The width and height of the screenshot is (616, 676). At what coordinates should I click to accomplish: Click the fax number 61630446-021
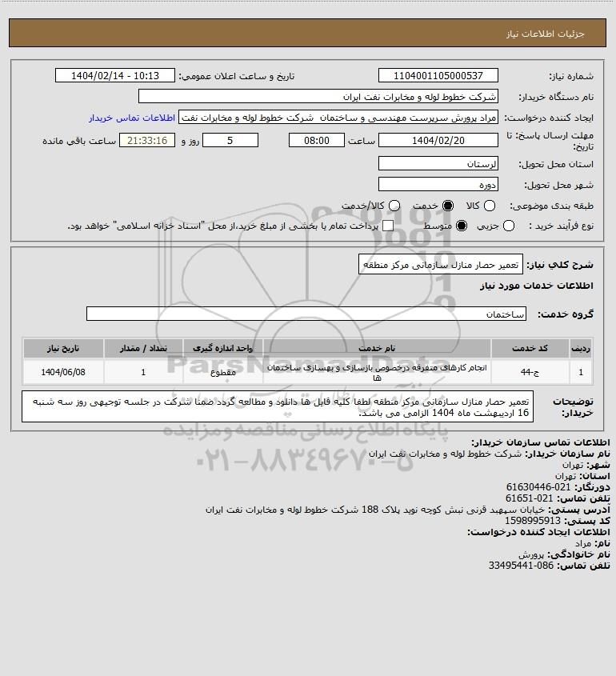click(538, 487)
